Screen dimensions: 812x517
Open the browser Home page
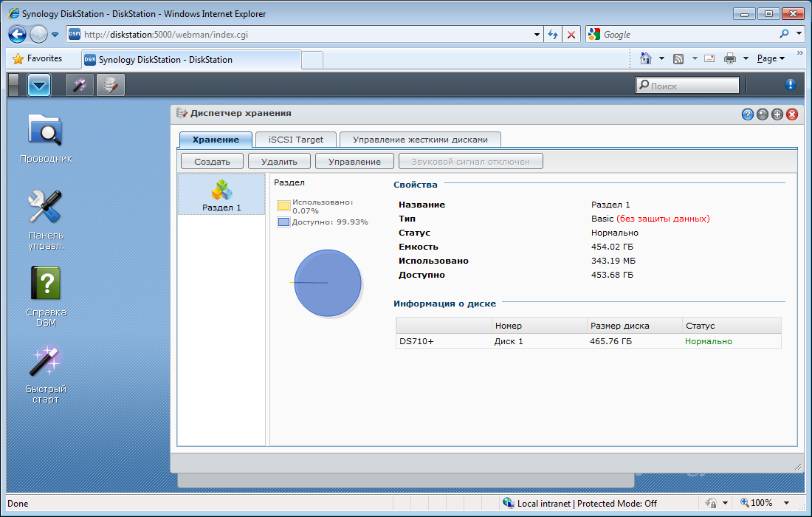[646, 58]
